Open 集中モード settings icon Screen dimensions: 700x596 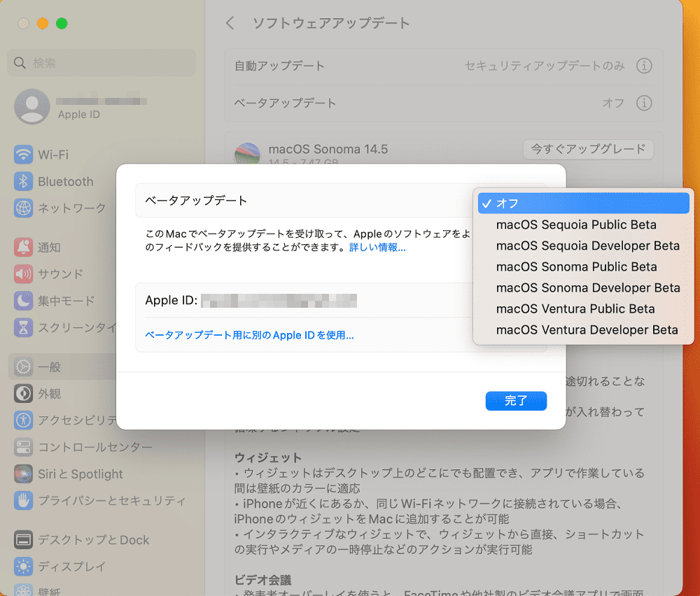23,301
